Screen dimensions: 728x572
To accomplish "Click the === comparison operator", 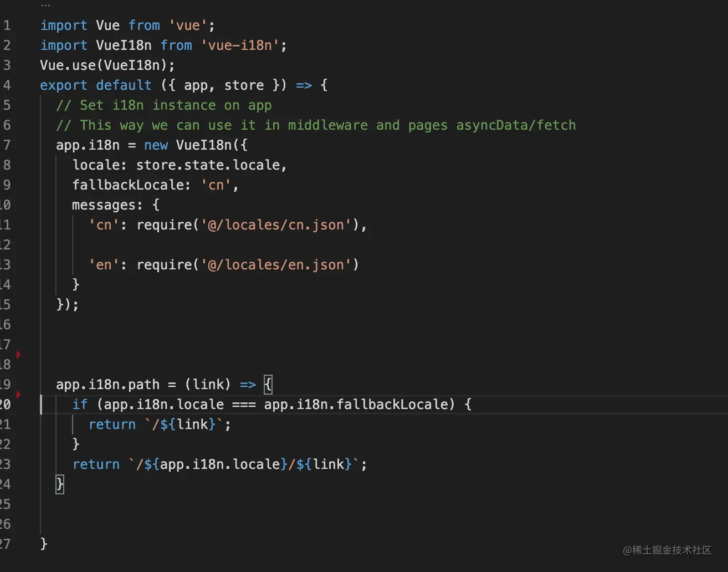I will (x=244, y=405).
